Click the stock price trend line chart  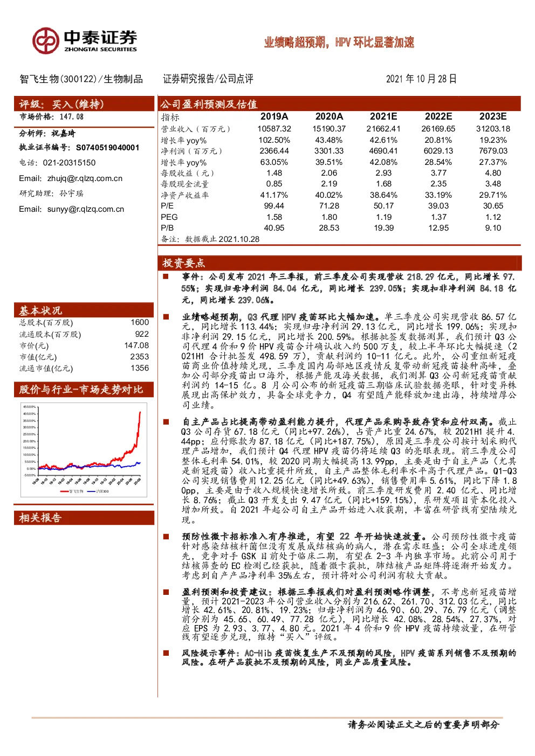[84, 448]
